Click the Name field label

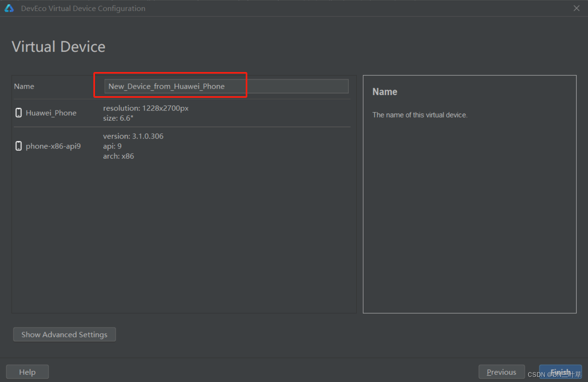(x=24, y=86)
